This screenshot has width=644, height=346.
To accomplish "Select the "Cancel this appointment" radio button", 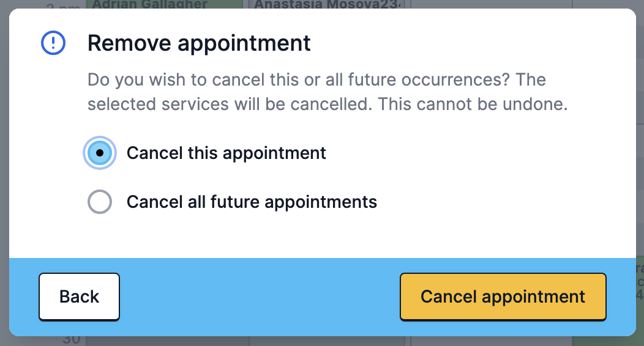I will (99, 153).
